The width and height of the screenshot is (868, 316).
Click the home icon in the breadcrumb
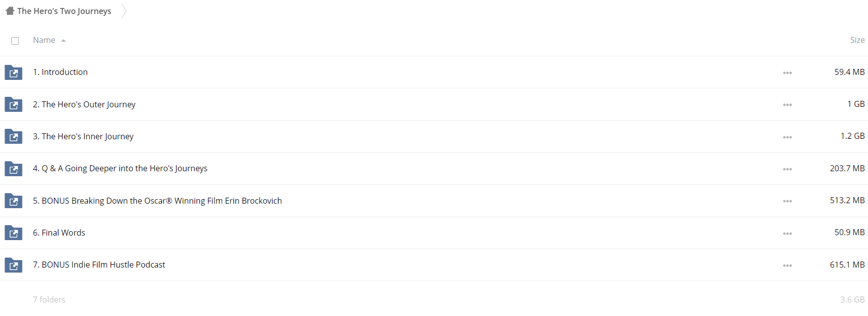coord(10,11)
